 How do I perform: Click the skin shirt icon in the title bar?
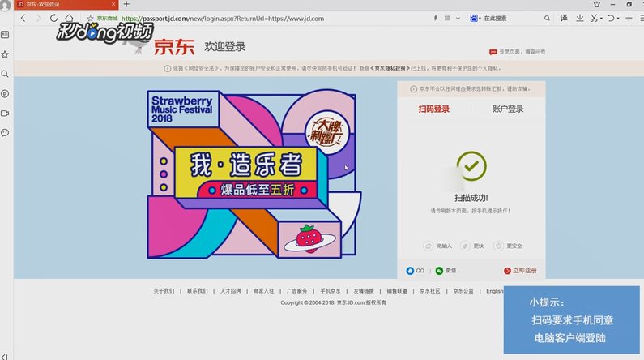(x=597, y=5)
